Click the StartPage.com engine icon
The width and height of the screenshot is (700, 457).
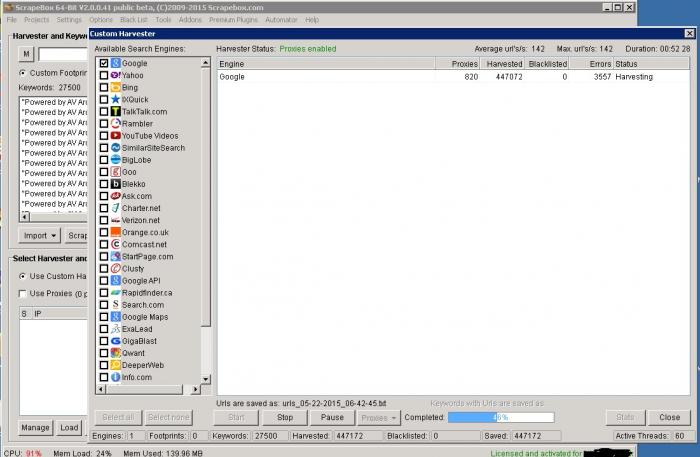pyautogui.click(x=116, y=256)
